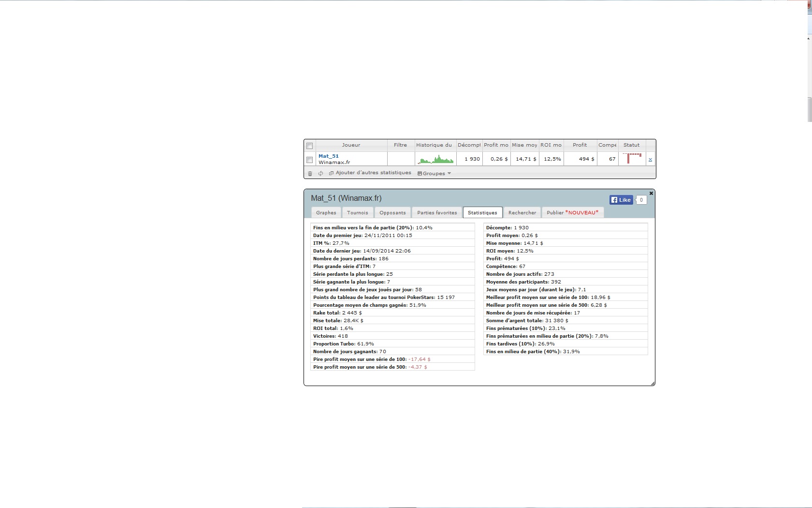Click the page's vertical scrollbar thumb
The image size is (812, 508).
[x=810, y=110]
